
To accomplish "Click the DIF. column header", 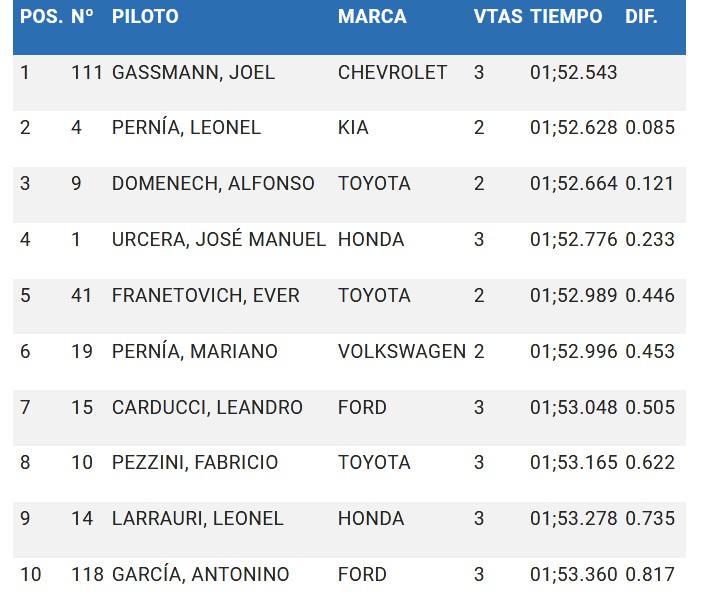I will pyautogui.click(x=641, y=17).
